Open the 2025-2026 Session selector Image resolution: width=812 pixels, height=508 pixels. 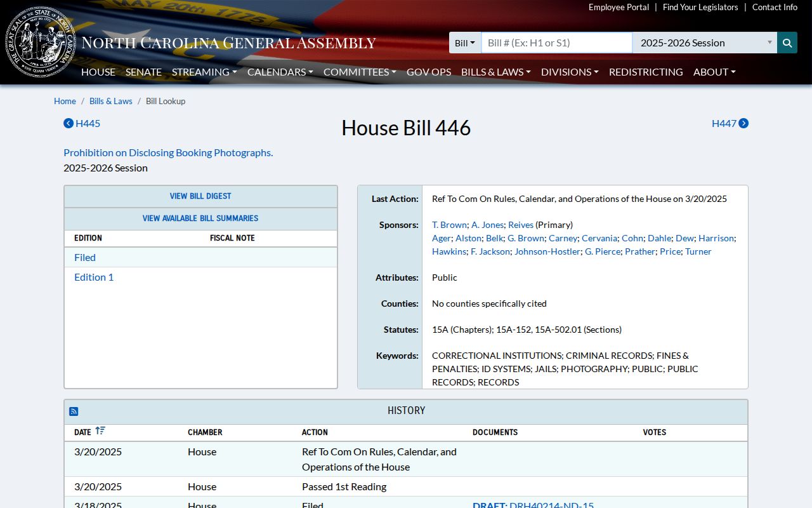pos(705,43)
